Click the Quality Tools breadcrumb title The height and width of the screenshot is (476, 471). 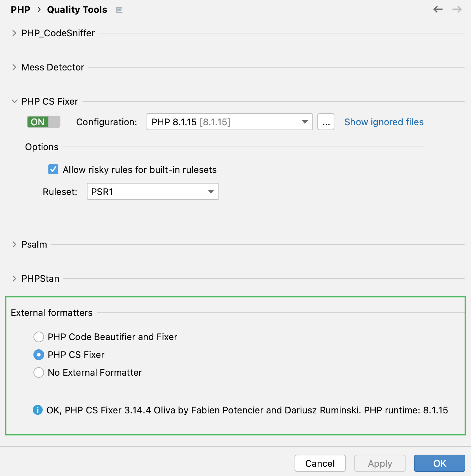click(77, 10)
